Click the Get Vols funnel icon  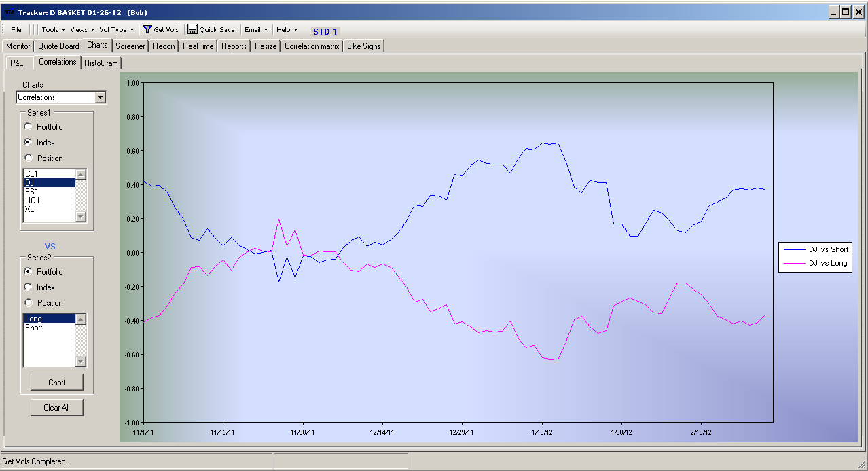[x=147, y=29]
